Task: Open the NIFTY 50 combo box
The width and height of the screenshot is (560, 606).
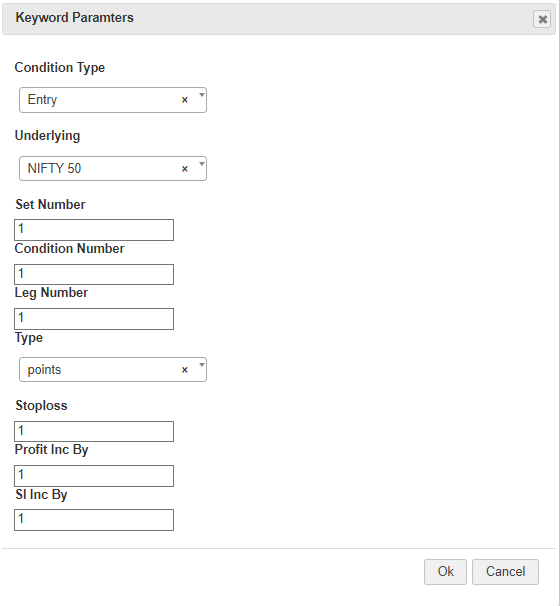Action: 113,169
